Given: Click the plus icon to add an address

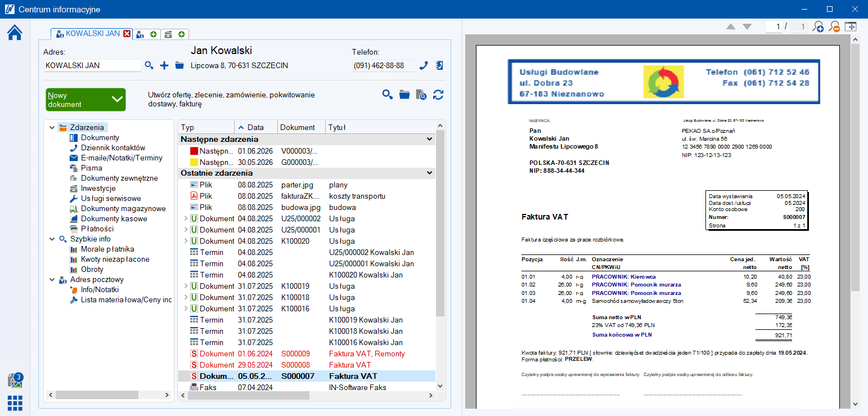Looking at the screenshot, I should [164, 65].
